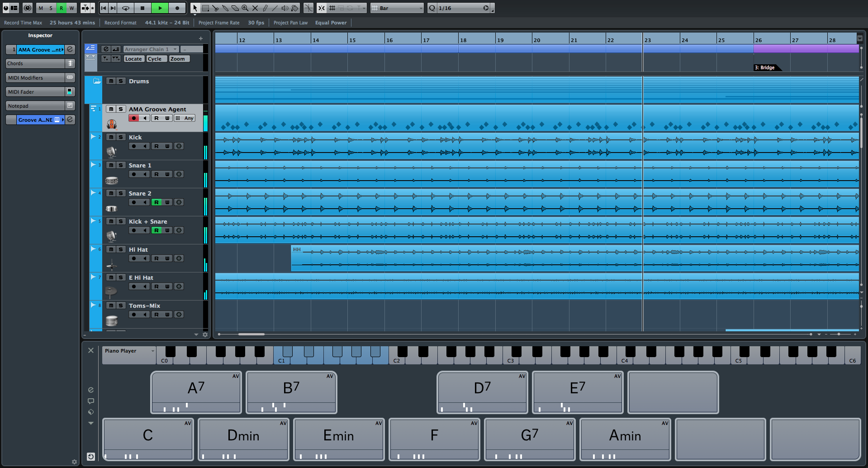Select the Scissors split tool

pyautogui.click(x=216, y=8)
